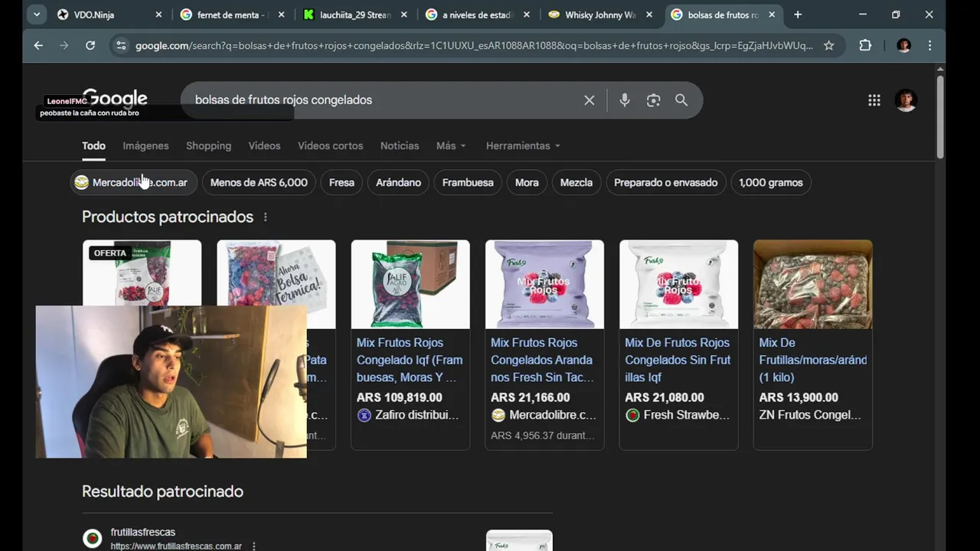This screenshot has height=551, width=980.
Task: Apply the Preparado o envasado filter
Action: (x=665, y=182)
